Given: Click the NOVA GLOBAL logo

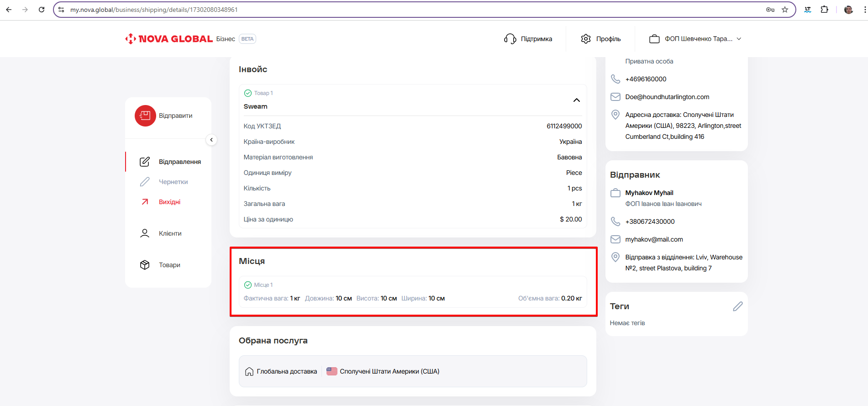Looking at the screenshot, I should 169,39.
